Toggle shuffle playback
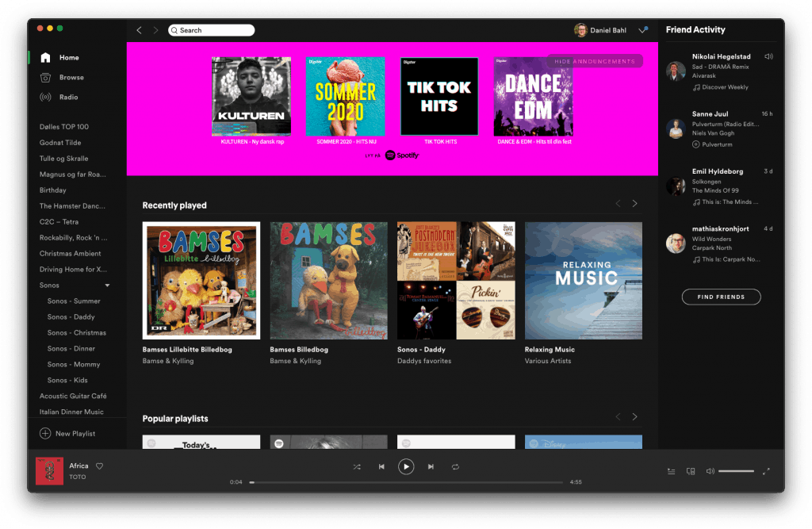The image size is (812, 529). point(357,467)
